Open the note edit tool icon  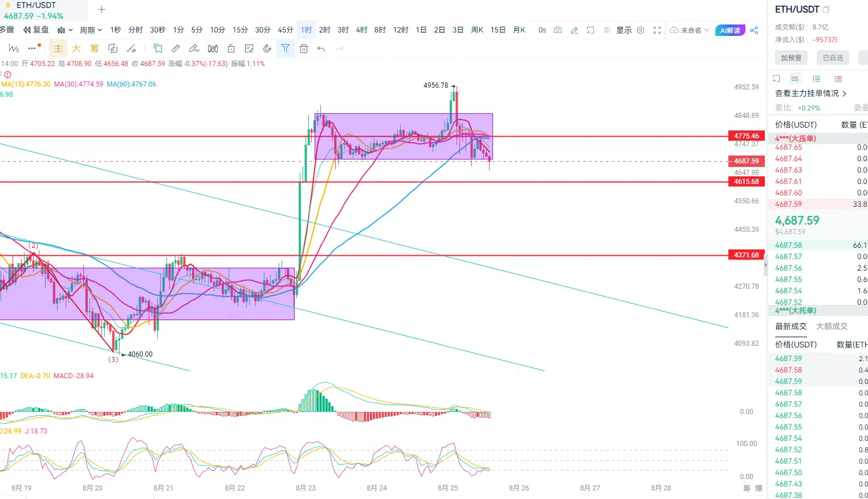pos(249,48)
